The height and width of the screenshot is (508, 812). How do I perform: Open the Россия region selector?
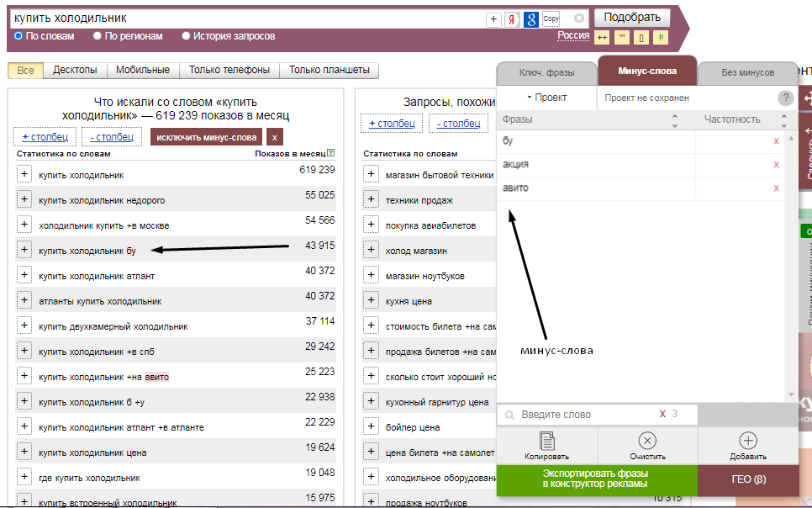[573, 35]
